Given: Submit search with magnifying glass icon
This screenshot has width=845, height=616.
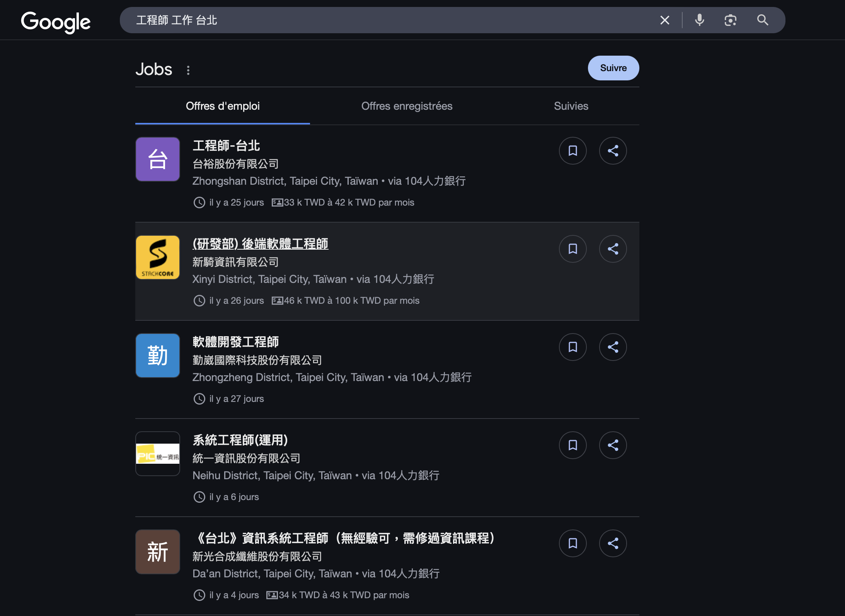Looking at the screenshot, I should point(762,20).
